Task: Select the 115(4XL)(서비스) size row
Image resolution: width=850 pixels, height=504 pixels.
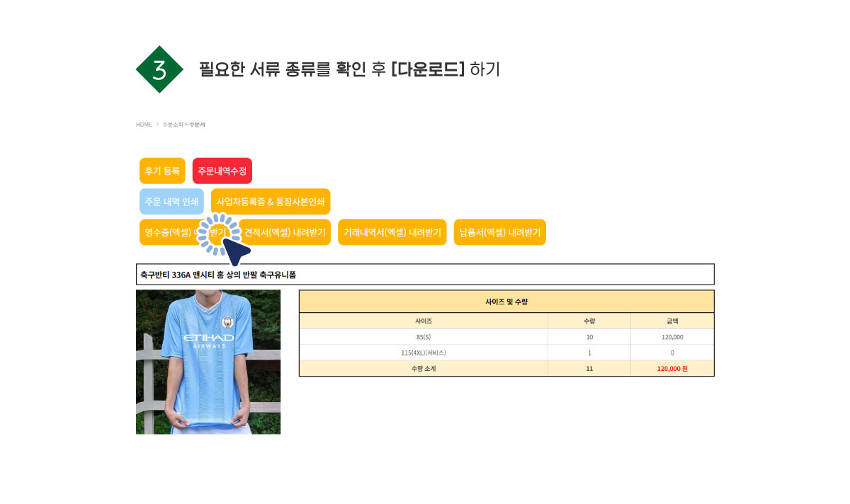Action: click(x=506, y=353)
